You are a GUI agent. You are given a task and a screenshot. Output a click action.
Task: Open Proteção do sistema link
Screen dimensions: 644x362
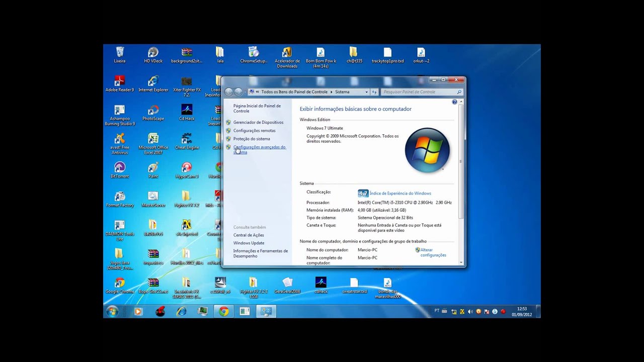252,139
